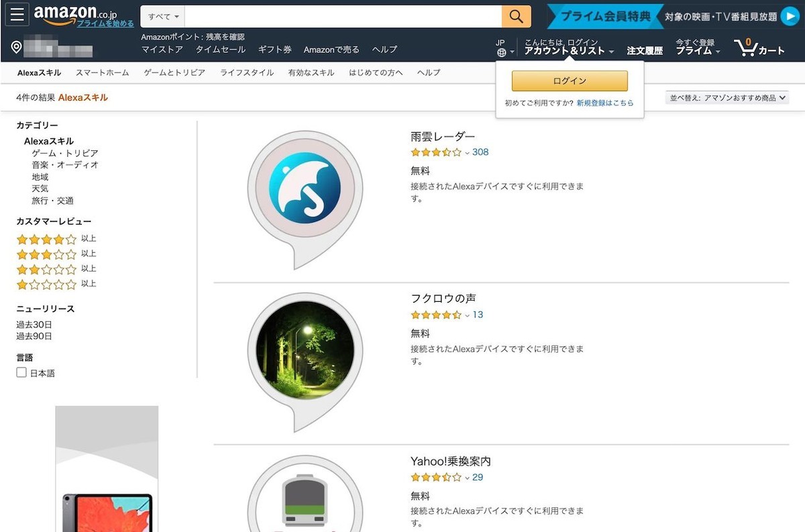This screenshot has width=805, height=532.
Task: Select 天気 category
Action: point(40,189)
